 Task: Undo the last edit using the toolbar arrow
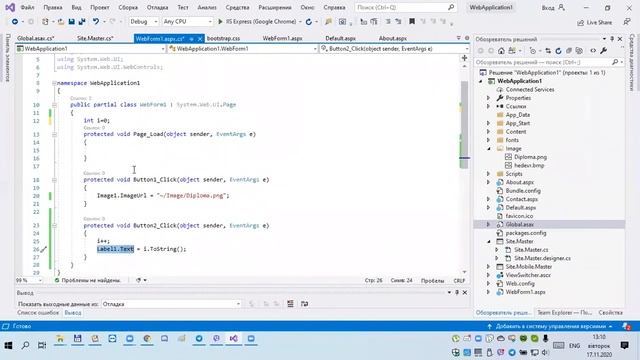[x=96, y=22]
